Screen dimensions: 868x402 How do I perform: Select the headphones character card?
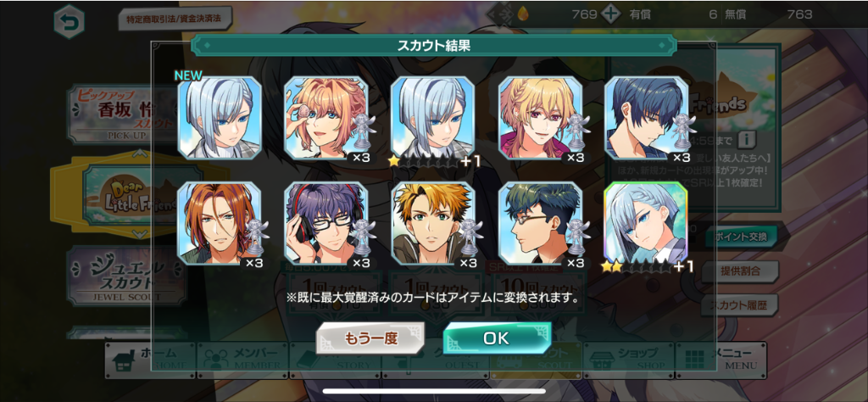pyautogui.click(x=326, y=223)
